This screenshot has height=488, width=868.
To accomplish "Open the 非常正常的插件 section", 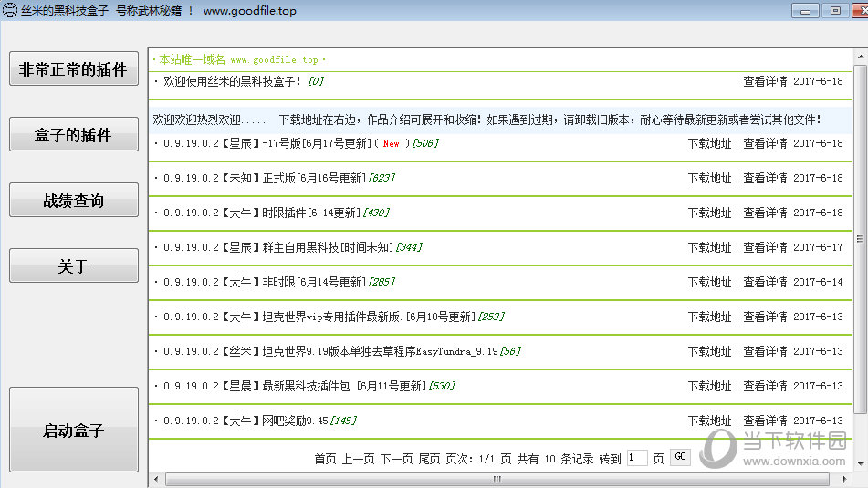I will click(x=74, y=69).
